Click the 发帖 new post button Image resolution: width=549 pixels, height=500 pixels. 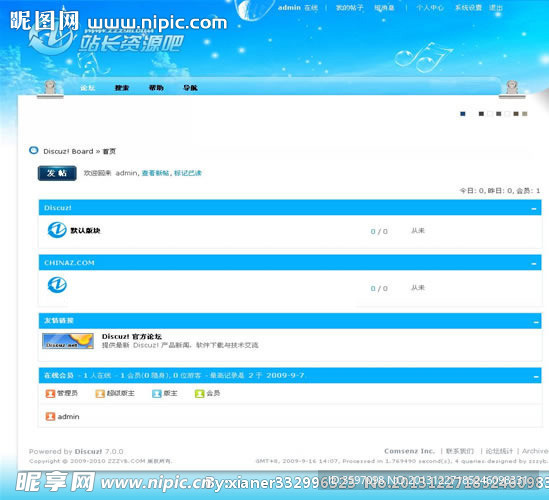coord(57,173)
